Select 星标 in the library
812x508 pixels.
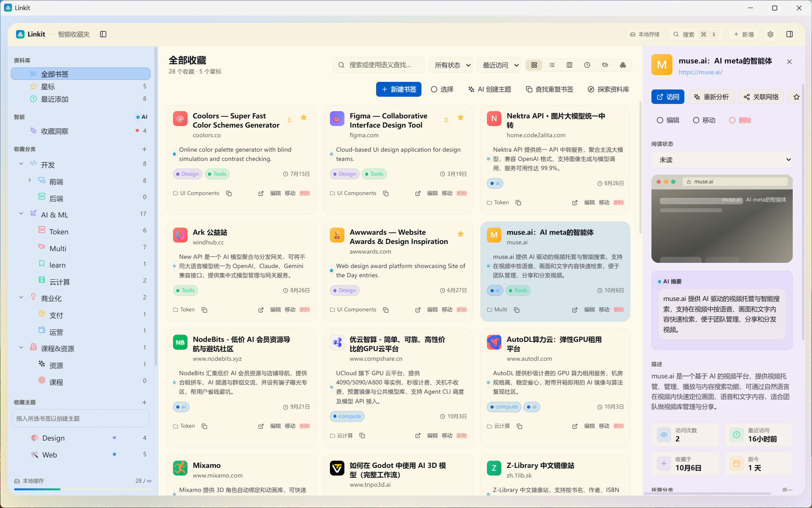point(81,87)
